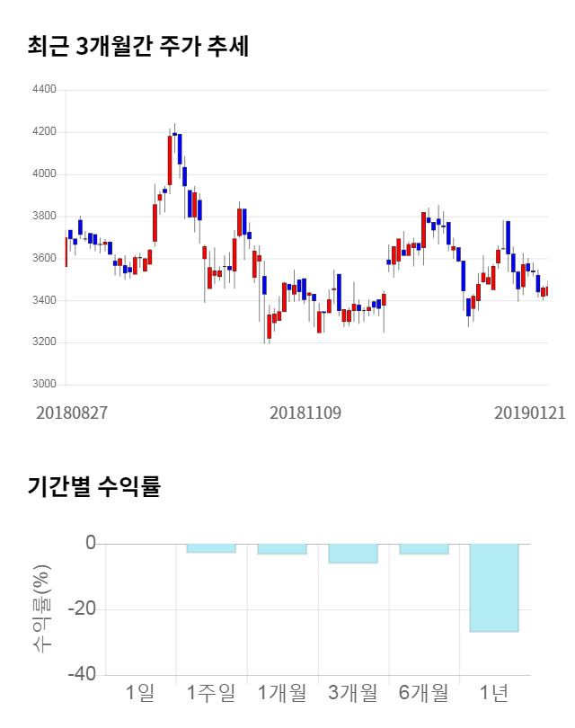Image resolution: width=575 pixels, height=728 pixels.
Task: Click the 1년 axis label
Action: point(493,693)
